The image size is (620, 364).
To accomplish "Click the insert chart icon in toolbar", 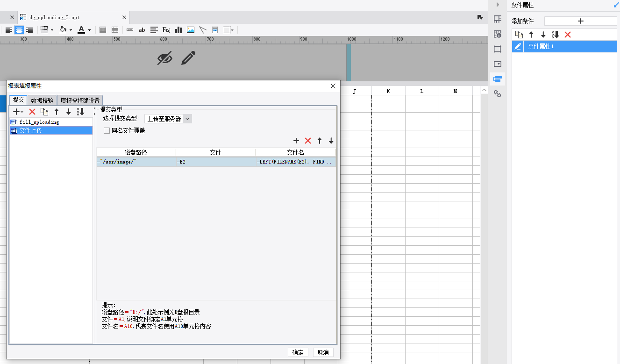I will pyautogui.click(x=178, y=30).
